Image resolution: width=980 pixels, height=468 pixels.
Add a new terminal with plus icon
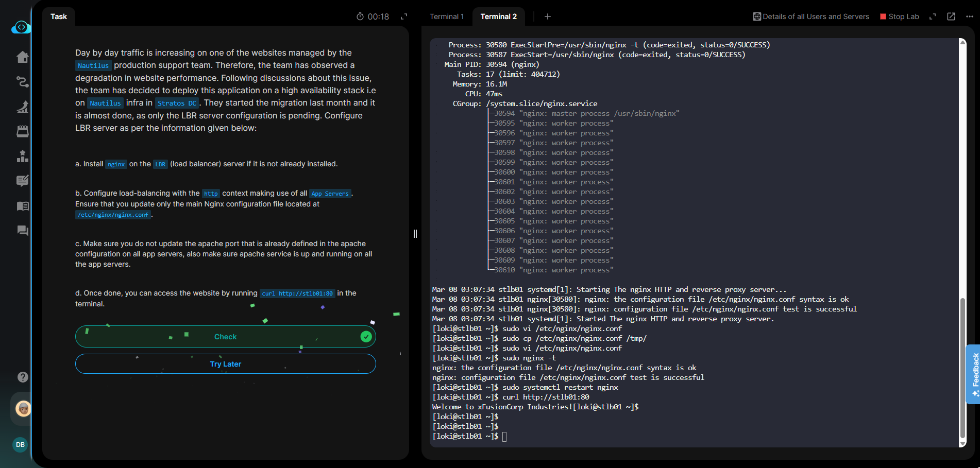coord(547,16)
